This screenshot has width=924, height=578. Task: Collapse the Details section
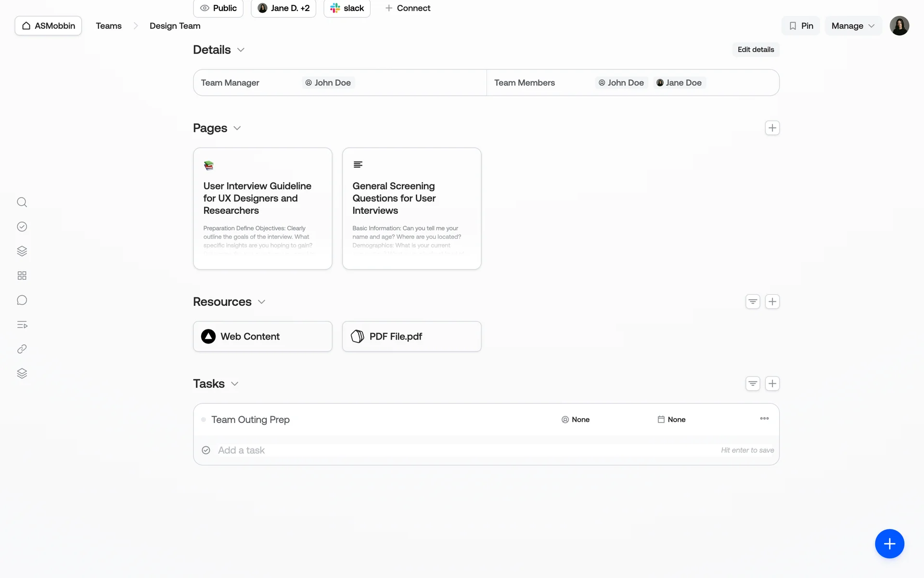pyautogui.click(x=241, y=50)
